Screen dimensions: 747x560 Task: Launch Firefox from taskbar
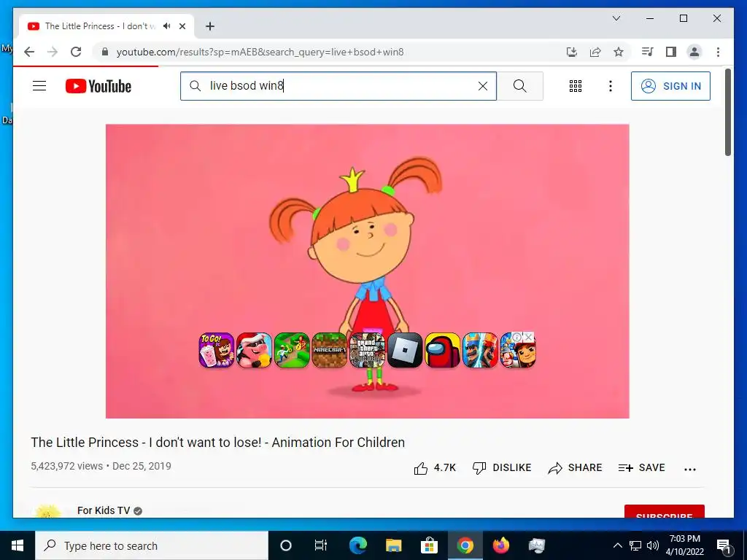pyautogui.click(x=500, y=545)
